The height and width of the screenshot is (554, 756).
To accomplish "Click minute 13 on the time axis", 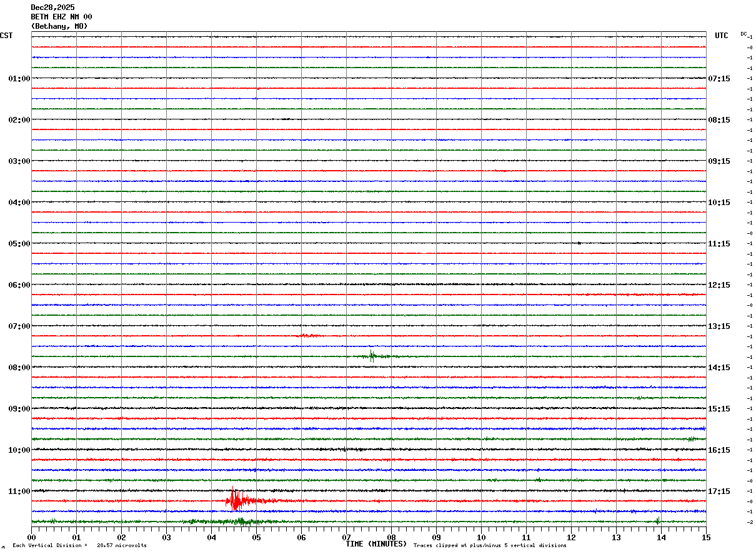I will [x=616, y=537].
